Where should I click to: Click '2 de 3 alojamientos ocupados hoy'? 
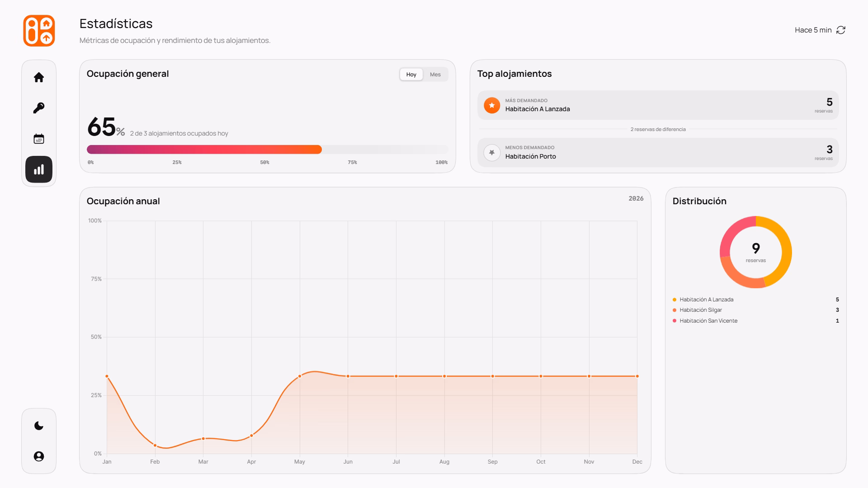click(x=179, y=133)
